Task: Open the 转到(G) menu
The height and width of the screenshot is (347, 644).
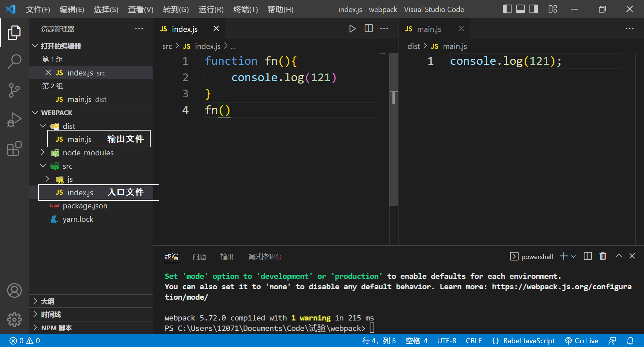Action: 176,9
